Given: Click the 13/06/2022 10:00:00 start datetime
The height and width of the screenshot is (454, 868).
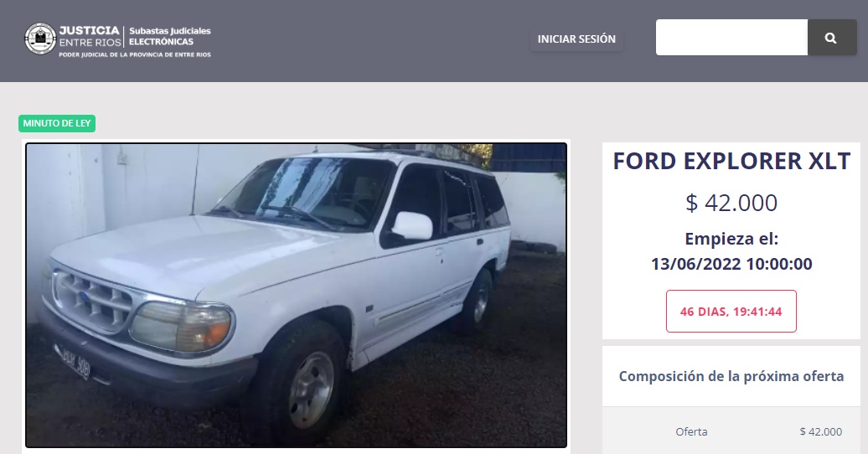Looking at the screenshot, I should point(731,264).
